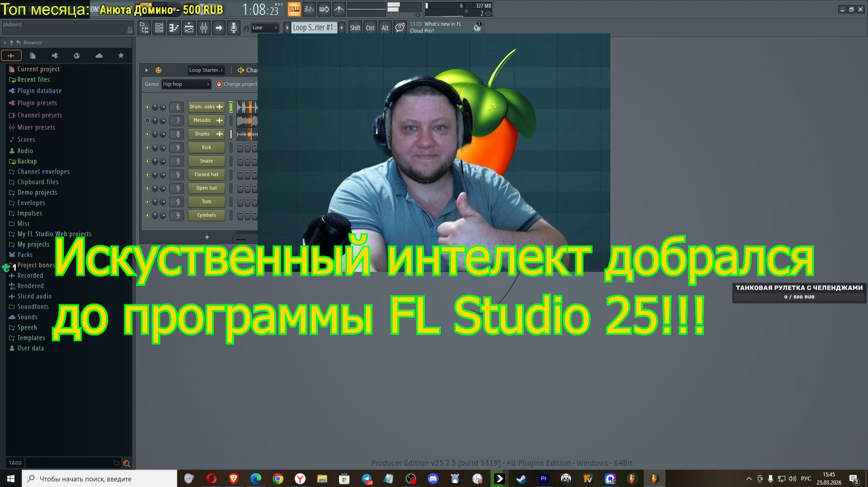This screenshot has height=487, width=868.
Task: Click the Channel rack icon in toolbar
Action: 159,28
